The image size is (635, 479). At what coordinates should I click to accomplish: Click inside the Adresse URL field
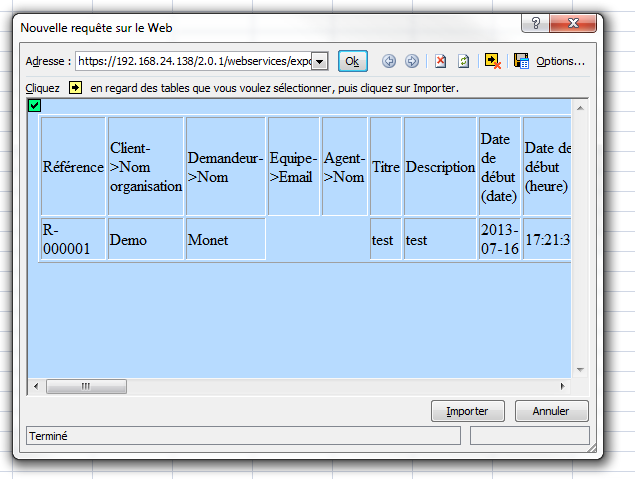(x=194, y=62)
